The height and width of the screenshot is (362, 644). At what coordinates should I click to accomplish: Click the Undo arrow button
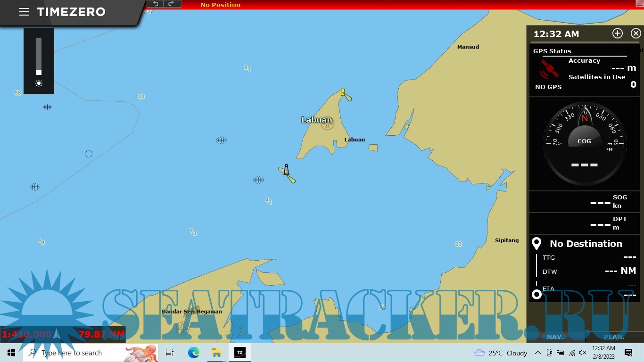click(155, 4)
